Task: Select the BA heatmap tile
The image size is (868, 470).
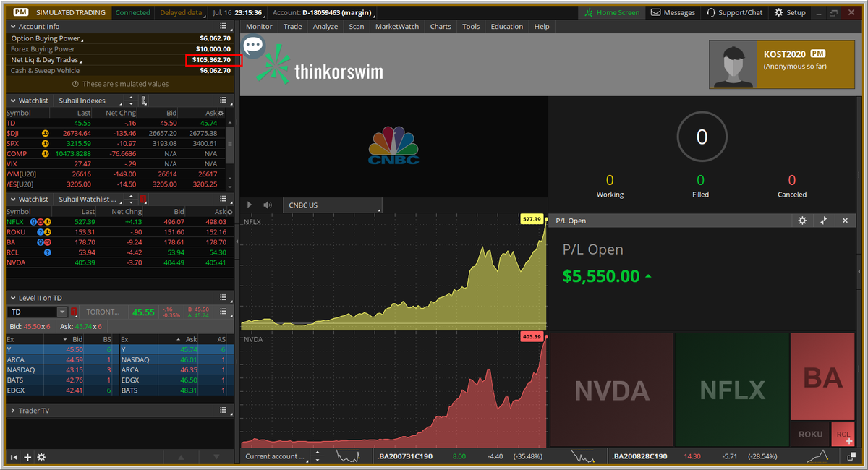Action: [822, 376]
